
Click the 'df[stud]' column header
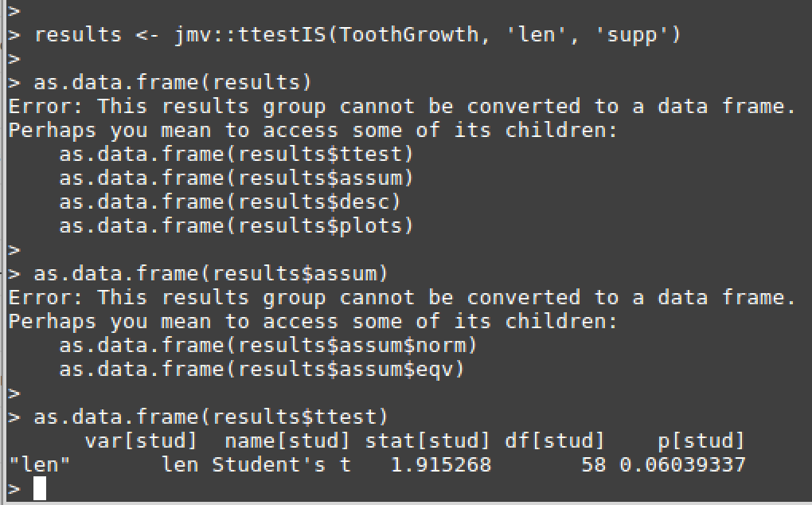555,440
